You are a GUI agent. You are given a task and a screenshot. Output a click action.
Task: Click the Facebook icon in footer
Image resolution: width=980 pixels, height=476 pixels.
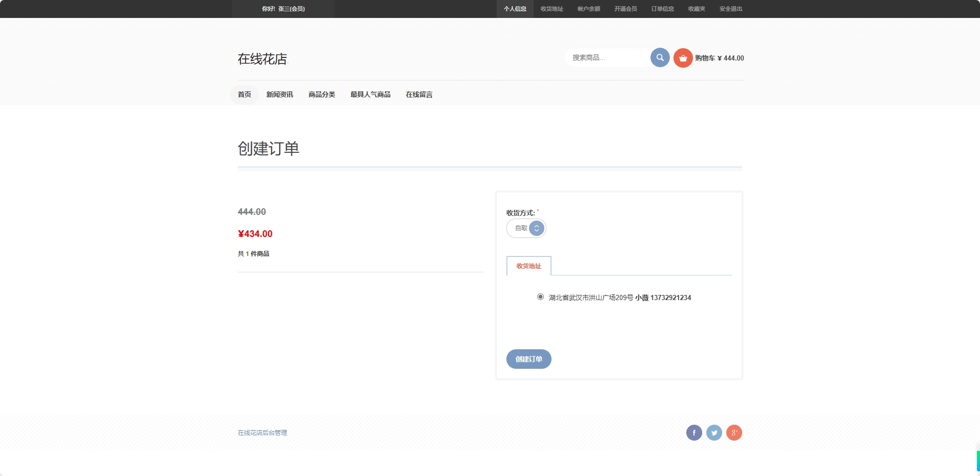[694, 432]
